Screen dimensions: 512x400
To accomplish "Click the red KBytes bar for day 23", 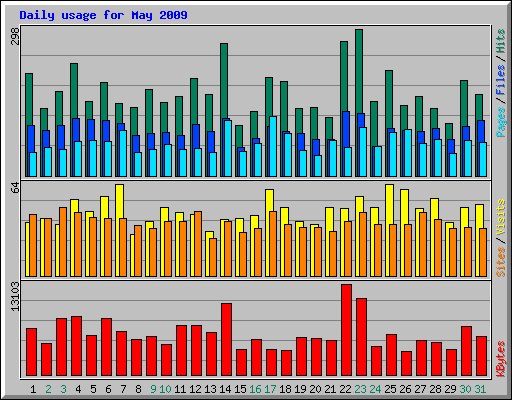I will coord(362,337).
